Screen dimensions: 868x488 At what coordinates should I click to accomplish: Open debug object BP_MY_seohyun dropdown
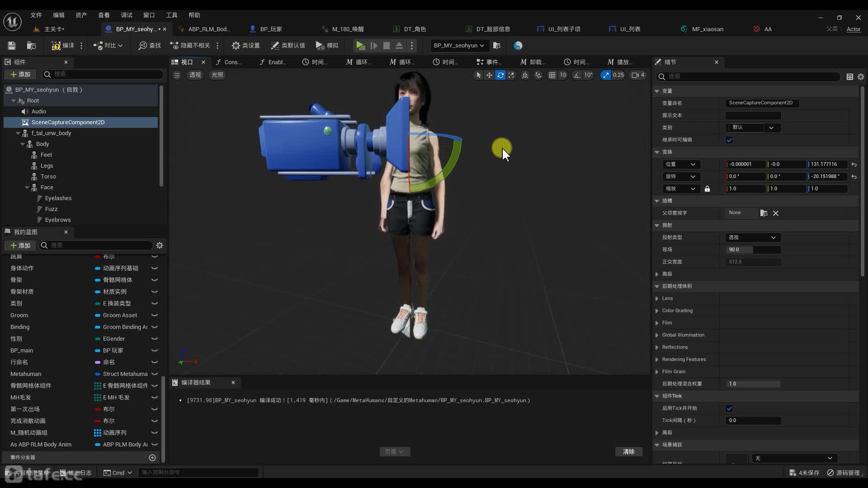459,46
